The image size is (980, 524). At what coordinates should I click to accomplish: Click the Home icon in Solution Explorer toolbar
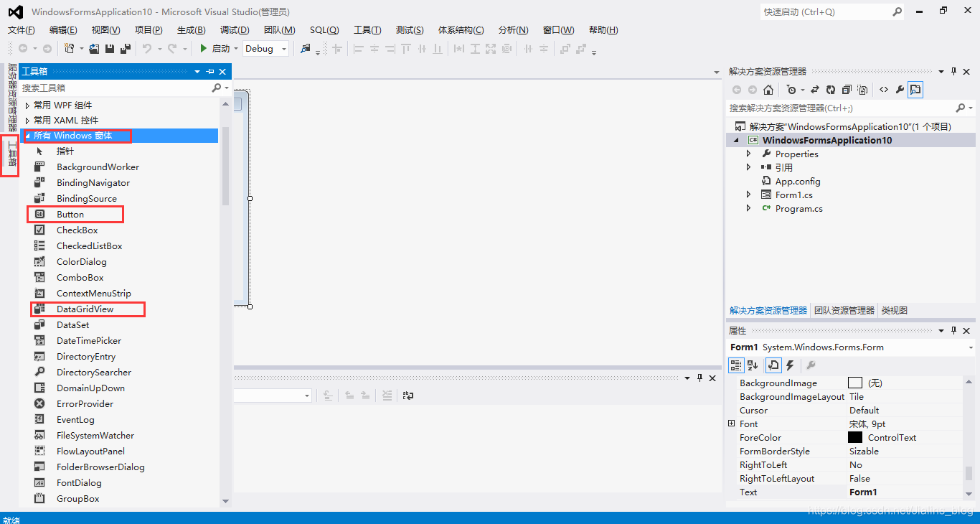[768, 90]
